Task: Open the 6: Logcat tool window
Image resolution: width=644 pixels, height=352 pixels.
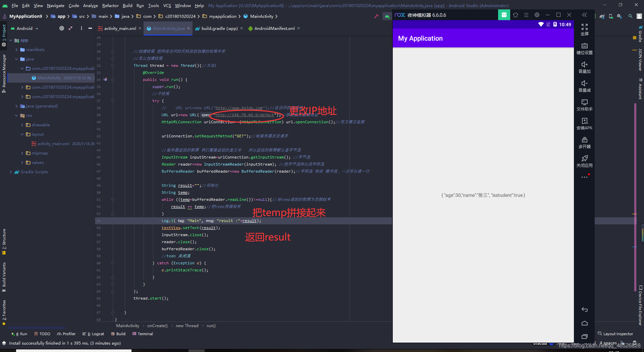Action: point(93,334)
